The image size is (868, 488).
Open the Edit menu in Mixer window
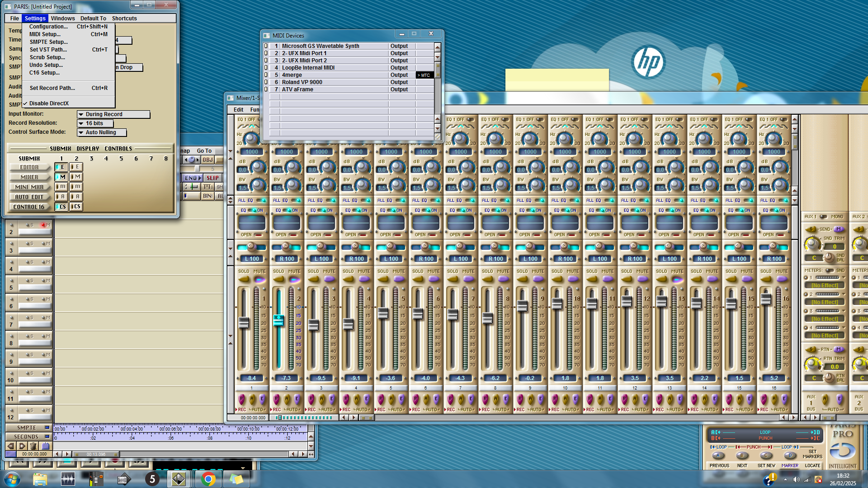pyautogui.click(x=238, y=110)
